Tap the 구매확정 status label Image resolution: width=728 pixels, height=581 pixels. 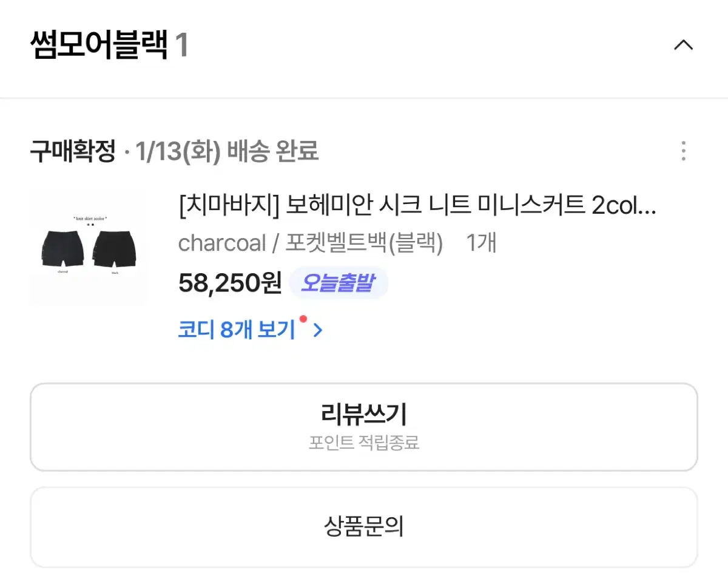click(x=72, y=151)
